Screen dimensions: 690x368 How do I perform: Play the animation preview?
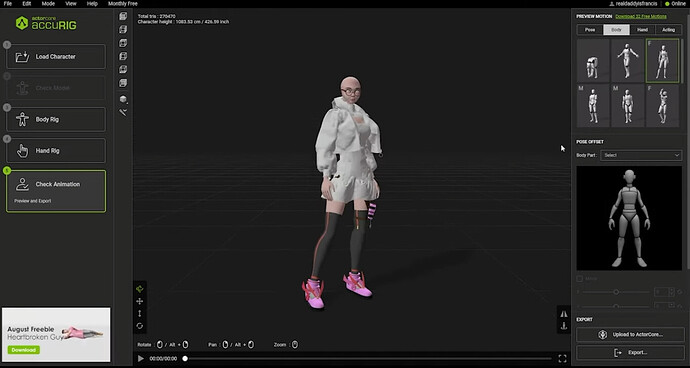coord(141,358)
